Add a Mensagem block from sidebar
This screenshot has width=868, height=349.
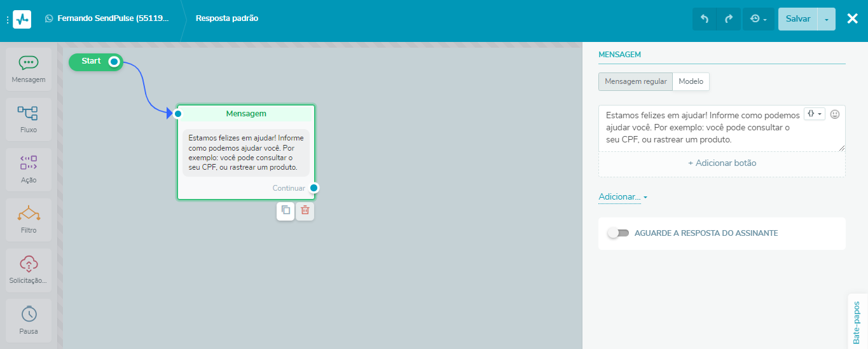click(x=29, y=69)
